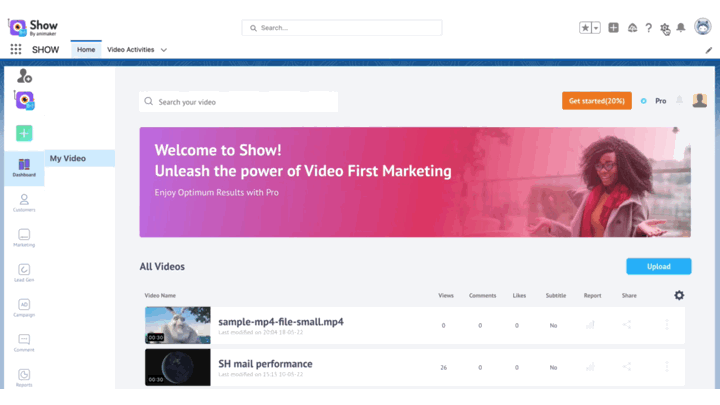
Task: Open Marketing in the sidebar
Action: pyautogui.click(x=24, y=238)
